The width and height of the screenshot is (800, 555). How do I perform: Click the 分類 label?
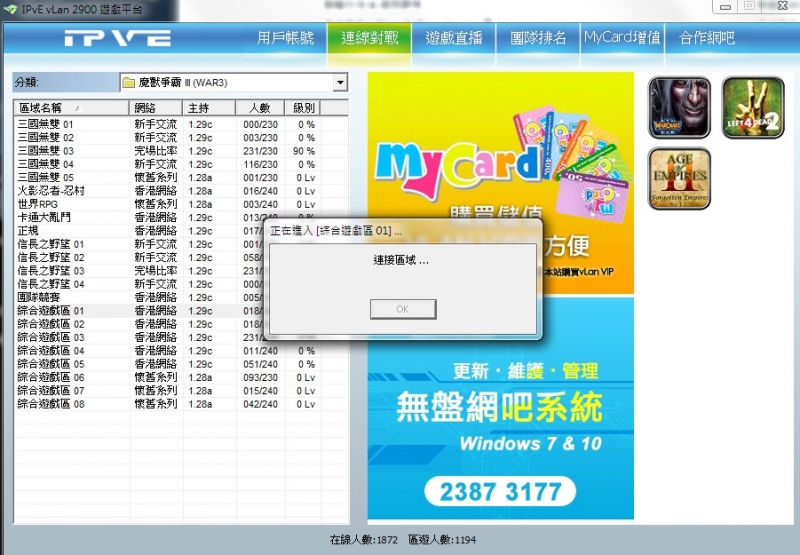tap(27, 83)
